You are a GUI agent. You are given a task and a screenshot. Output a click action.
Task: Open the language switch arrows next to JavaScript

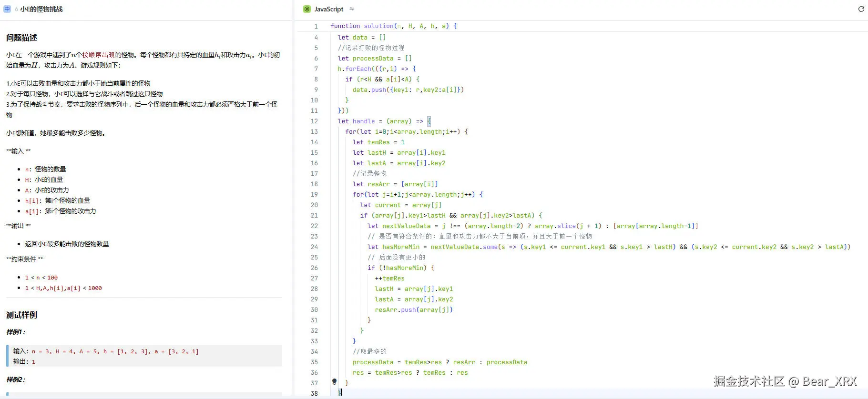click(352, 9)
